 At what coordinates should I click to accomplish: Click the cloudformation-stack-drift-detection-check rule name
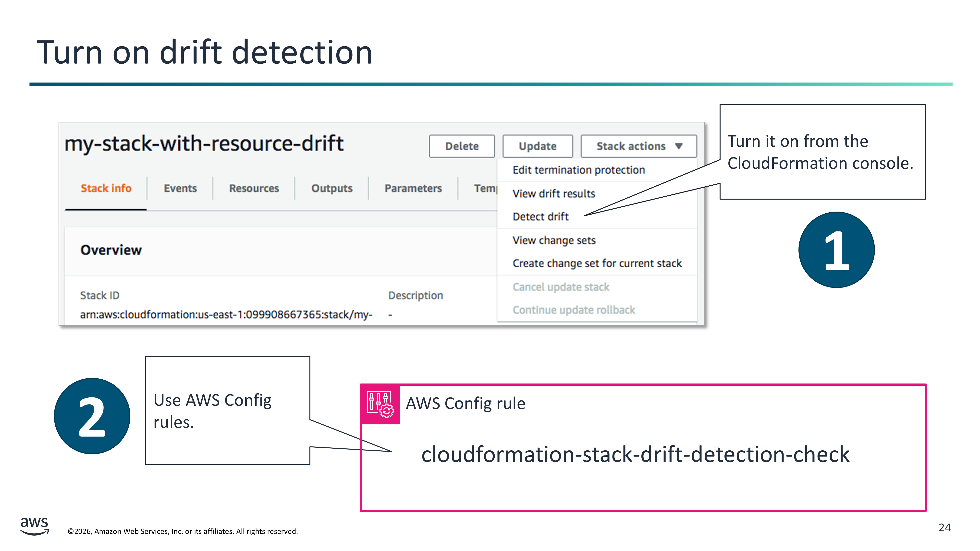coord(635,455)
